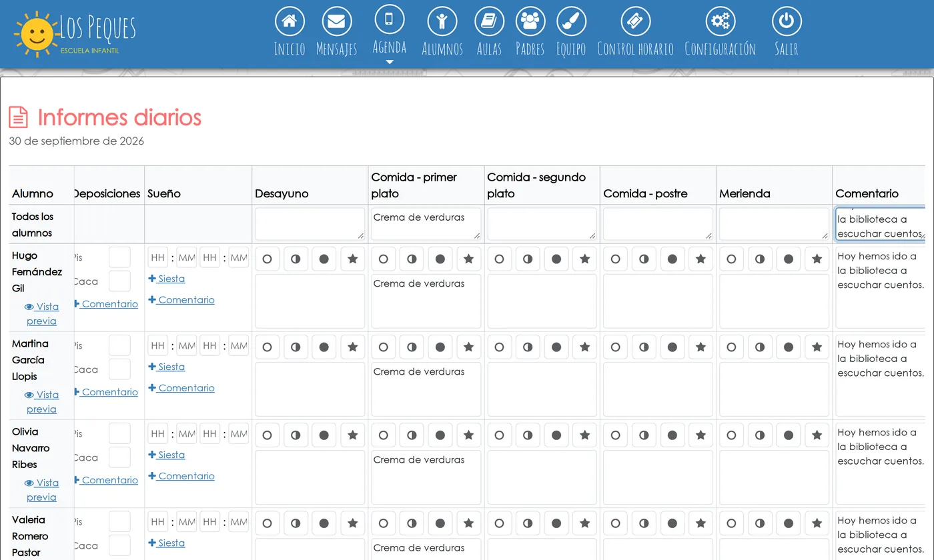934x560 pixels.
Task: Open the Mensajes envelope icon
Action: click(x=336, y=21)
